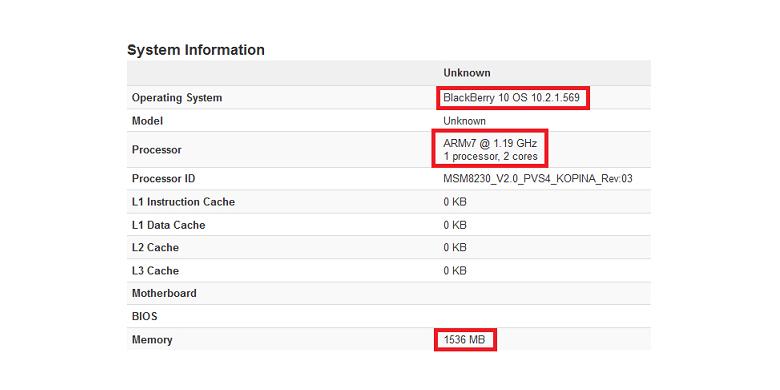This screenshot has height=390, width=780.
Task: Click the 'Processor' row label
Action: [x=157, y=150]
